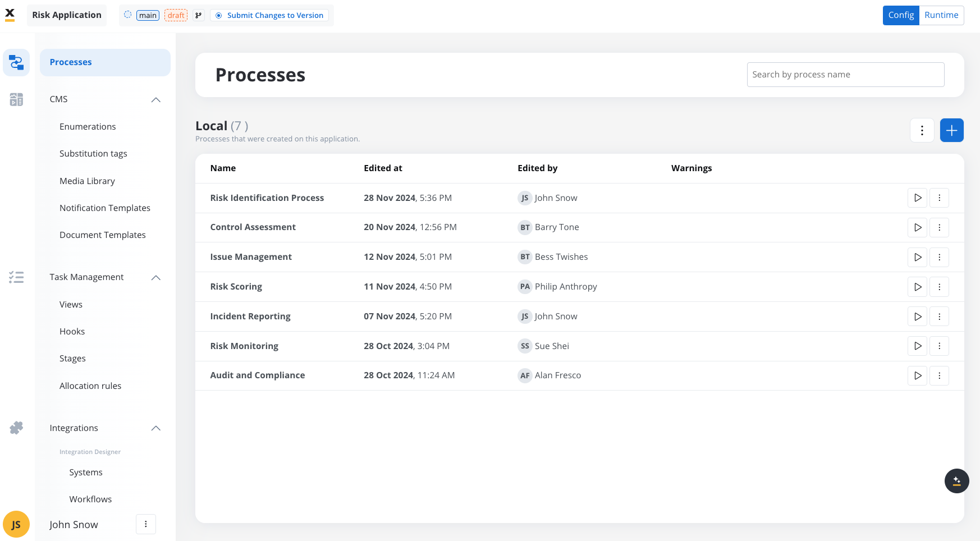The height and width of the screenshot is (541, 980).
Task: Open the Task Management checklist rail icon
Action: click(16, 277)
